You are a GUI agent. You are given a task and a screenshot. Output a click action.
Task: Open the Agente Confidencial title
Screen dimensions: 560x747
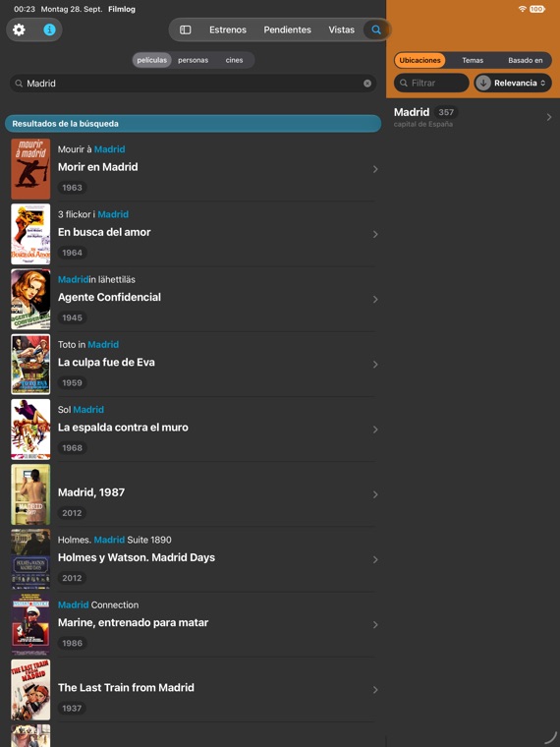(x=109, y=297)
